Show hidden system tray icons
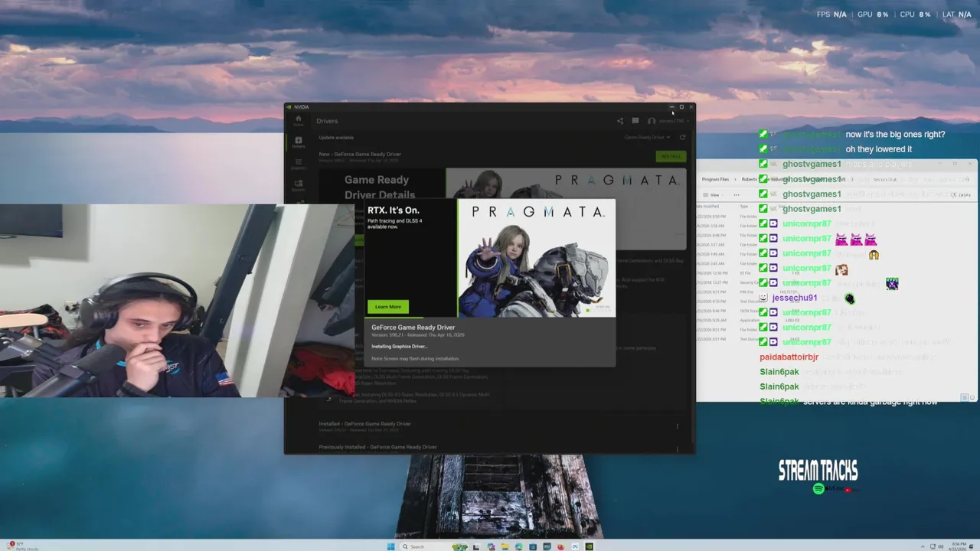This screenshot has width=980, height=551. (923, 546)
